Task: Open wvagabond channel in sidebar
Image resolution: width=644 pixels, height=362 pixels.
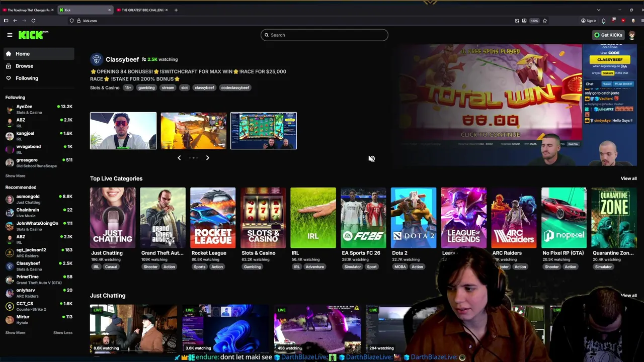Action: pyautogui.click(x=39, y=149)
